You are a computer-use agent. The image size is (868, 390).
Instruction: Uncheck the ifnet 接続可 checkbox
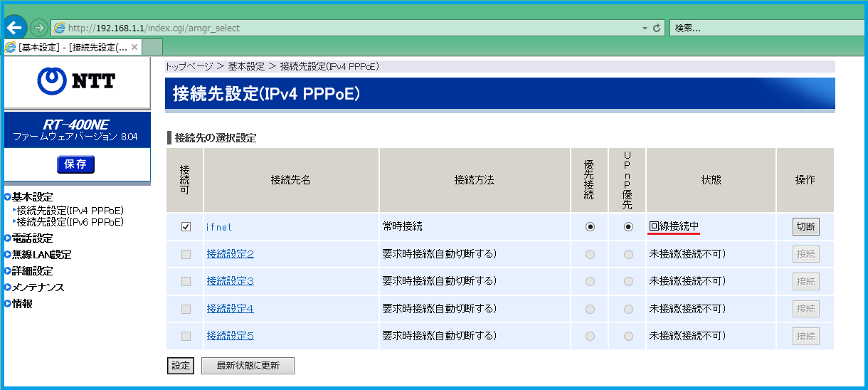pyautogui.click(x=186, y=227)
